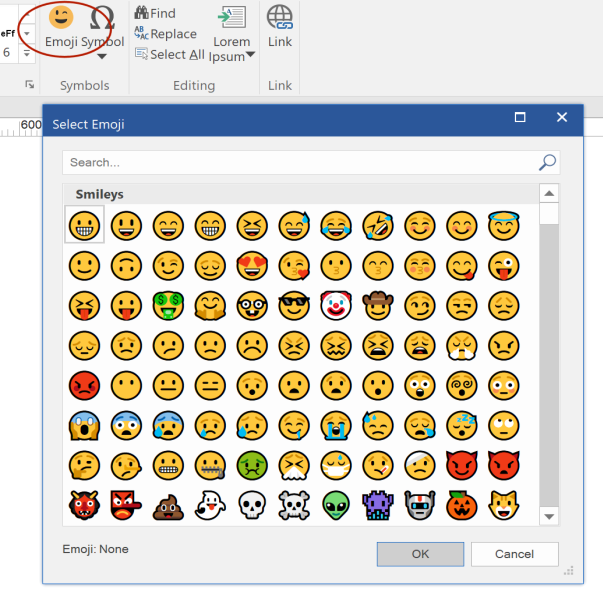Click the scrollbar down arrow

(x=549, y=517)
